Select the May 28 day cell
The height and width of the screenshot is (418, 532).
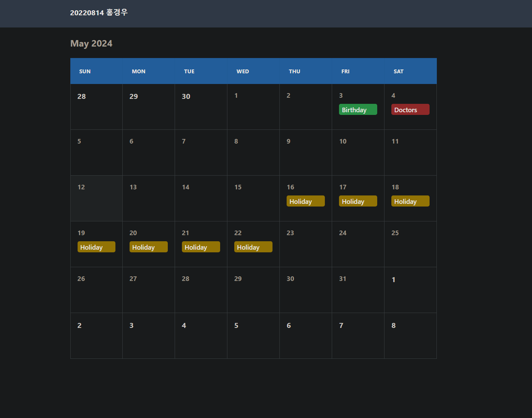[201, 290]
